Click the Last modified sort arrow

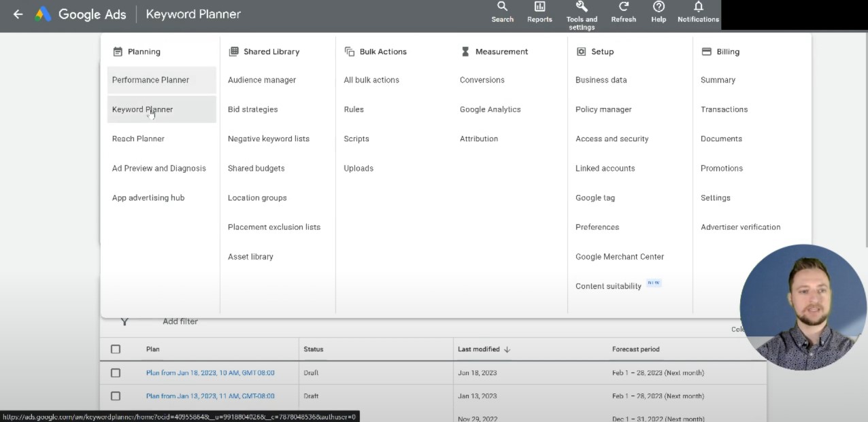click(x=507, y=349)
